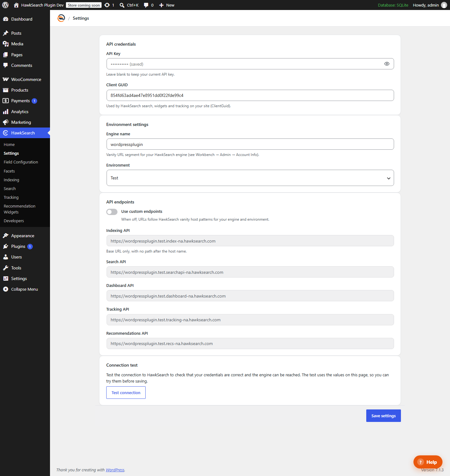Show the API Key with eye icon
Screen dimensions: 450x476
[387, 64]
